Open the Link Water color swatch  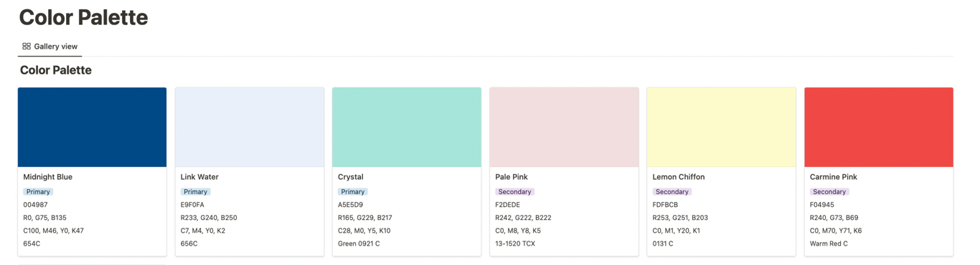[250, 127]
